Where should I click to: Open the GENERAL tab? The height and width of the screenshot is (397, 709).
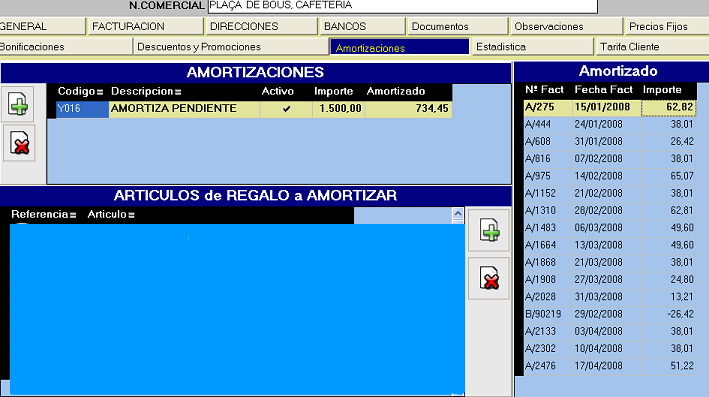42,26
